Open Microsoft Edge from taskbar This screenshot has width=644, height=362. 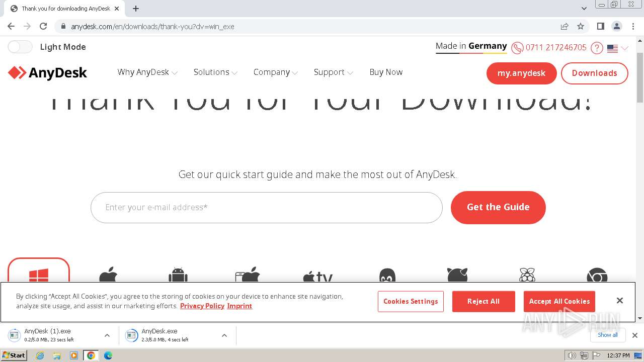point(108,355)
